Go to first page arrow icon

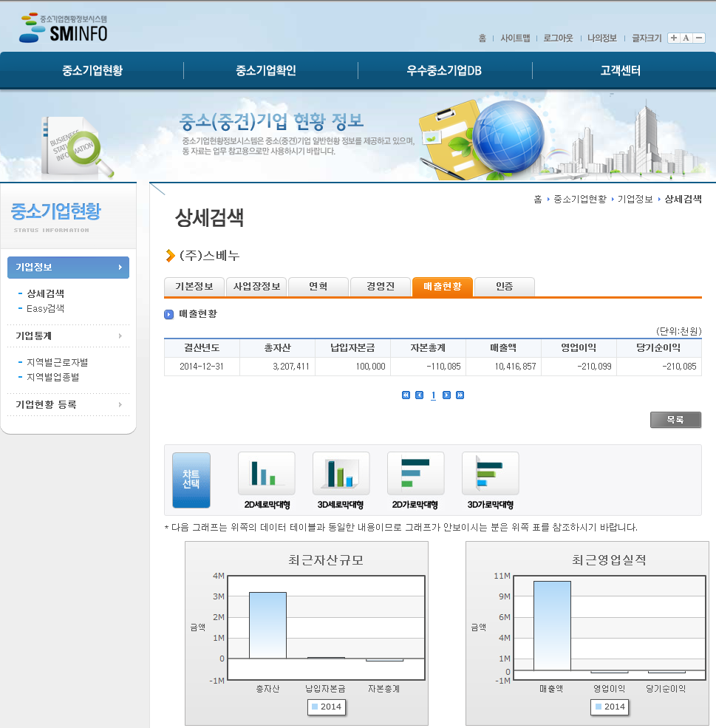[x=406, y=395]
